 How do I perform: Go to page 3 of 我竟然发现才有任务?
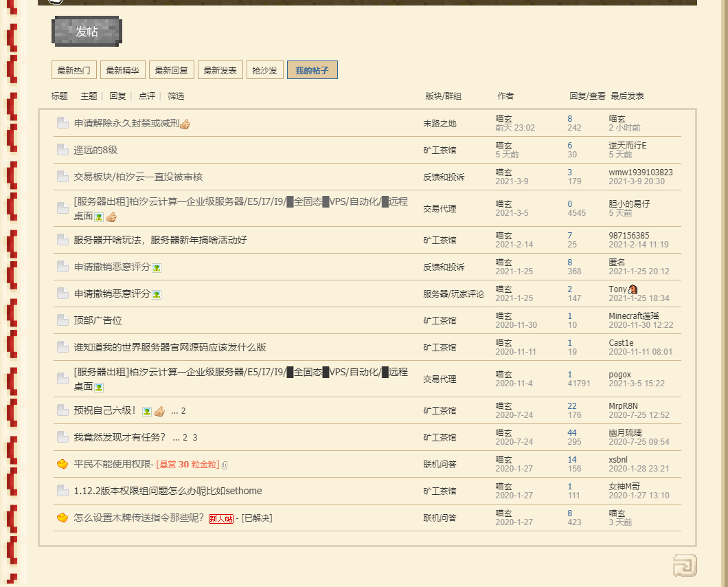[x=195, y=438]
